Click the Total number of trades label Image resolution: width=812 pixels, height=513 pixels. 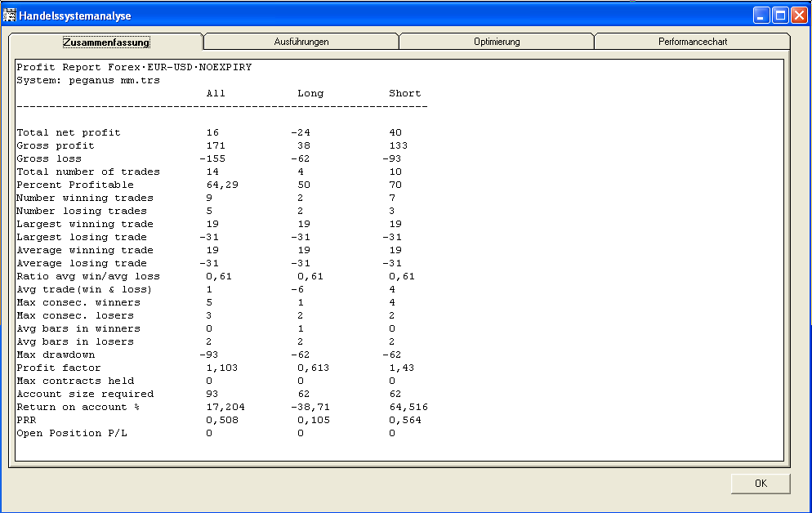[88, 172]
